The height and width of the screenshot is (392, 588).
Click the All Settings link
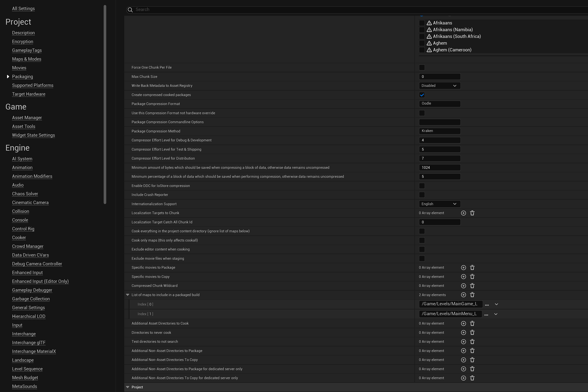(x=23, y=8)
